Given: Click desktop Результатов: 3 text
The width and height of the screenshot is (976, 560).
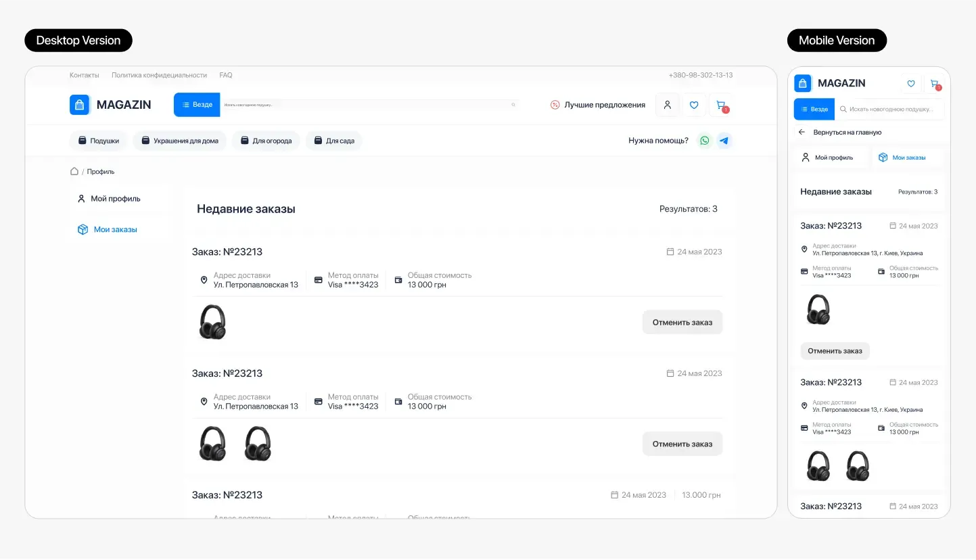Looking at the screenshot, I should 689,209.
